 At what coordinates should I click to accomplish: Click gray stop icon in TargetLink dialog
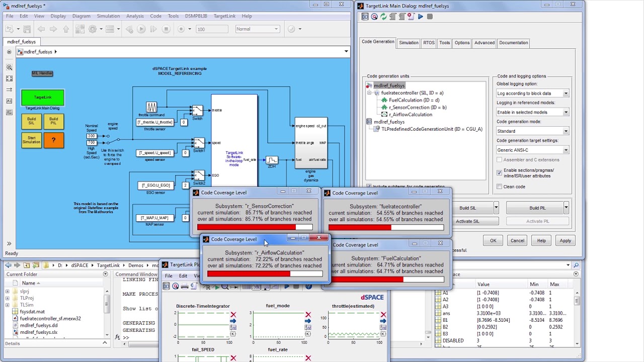[430, 17]
